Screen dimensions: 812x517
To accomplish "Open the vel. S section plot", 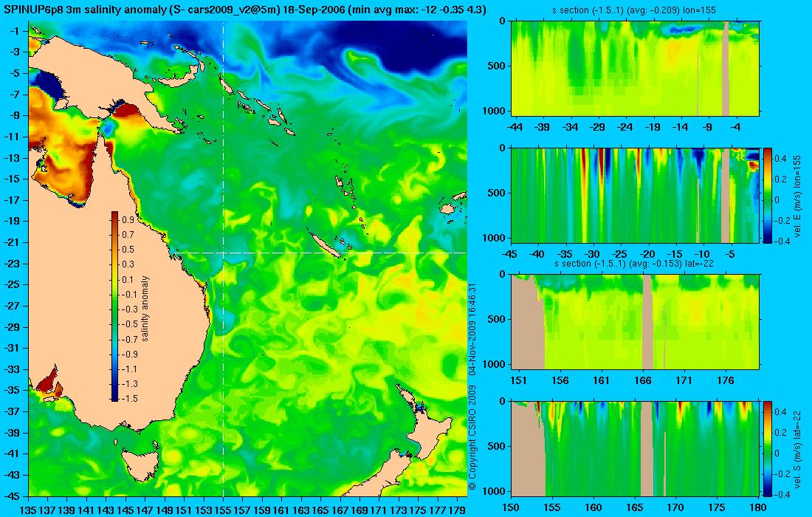I will pyautogui.click(x=636, y=448).
